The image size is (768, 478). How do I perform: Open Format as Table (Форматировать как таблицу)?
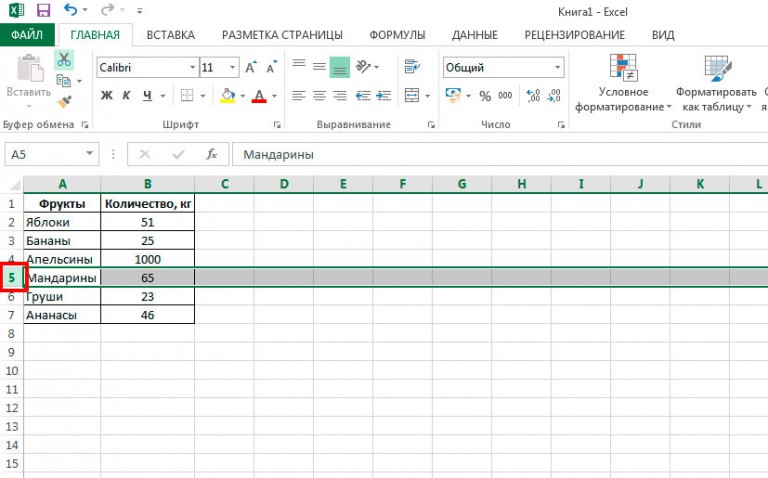point(717,83)
